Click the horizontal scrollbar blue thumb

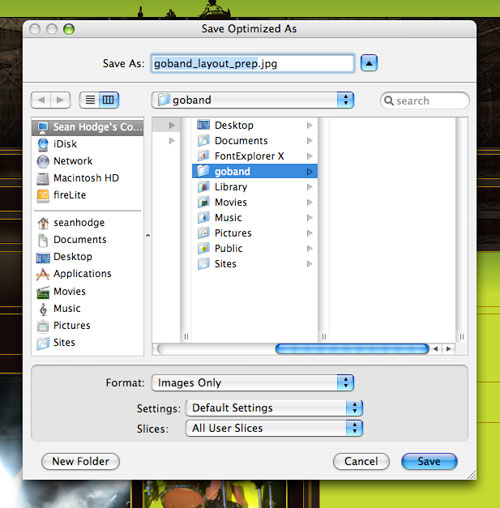pyautogui.click(x=352, y=349)
